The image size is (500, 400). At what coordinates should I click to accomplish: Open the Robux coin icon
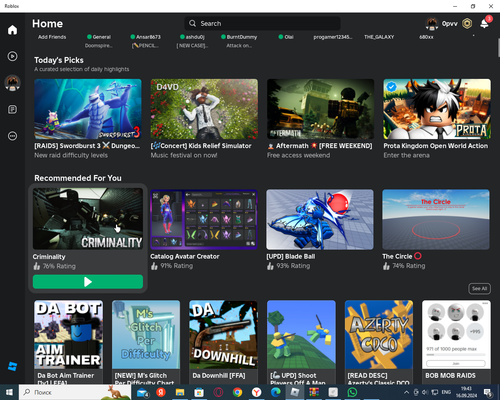[x=467, y=23]
